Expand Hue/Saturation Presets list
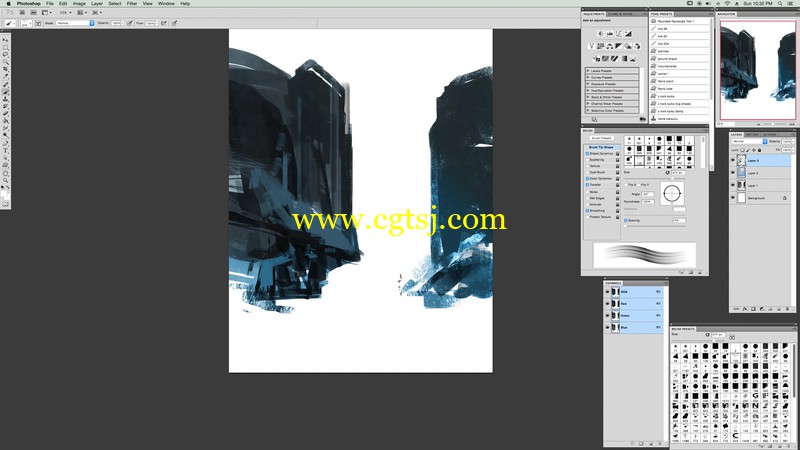Screen dimensions: 800x450 pyautogui.click(x=588, y=90)
